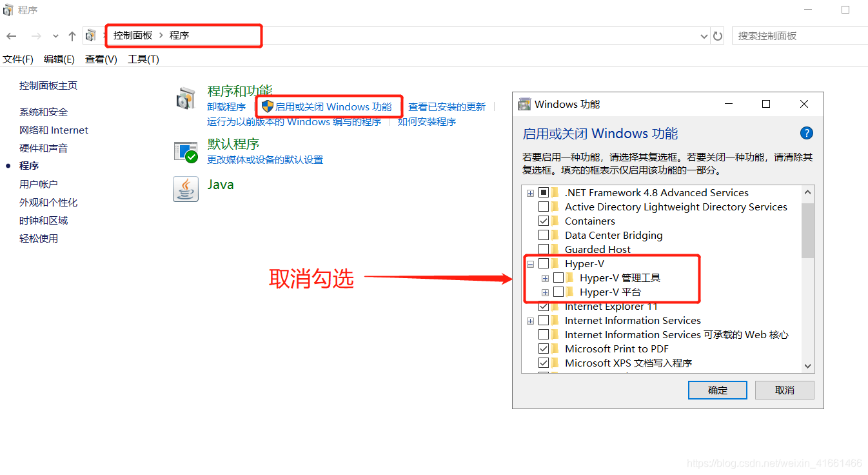The width and height of the screenshot is (868, 475).
Task: Check Hyper-V 平台 checkbox
Action: (558, 292)
